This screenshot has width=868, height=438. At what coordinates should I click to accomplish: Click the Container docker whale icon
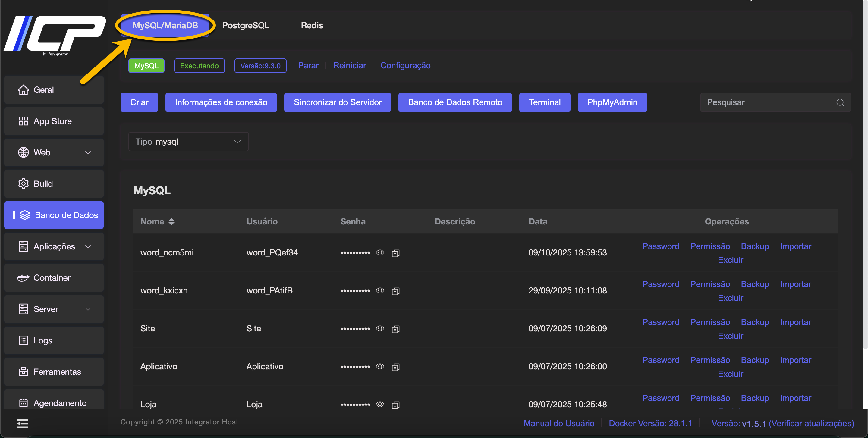(23, 278)
